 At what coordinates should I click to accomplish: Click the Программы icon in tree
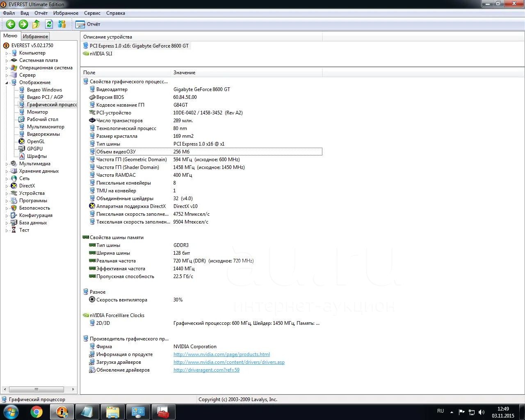click(x=14, y=201)
